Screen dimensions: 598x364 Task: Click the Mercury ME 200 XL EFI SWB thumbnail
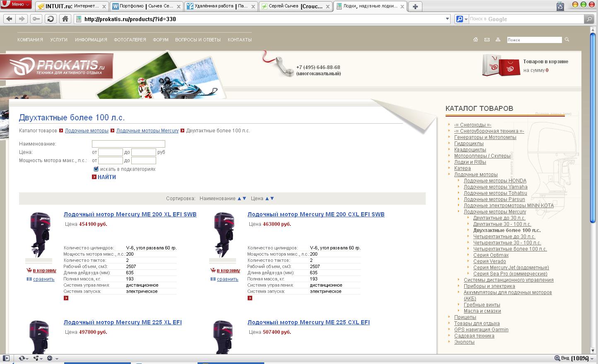pyautogui.click(x=40, y=235)
